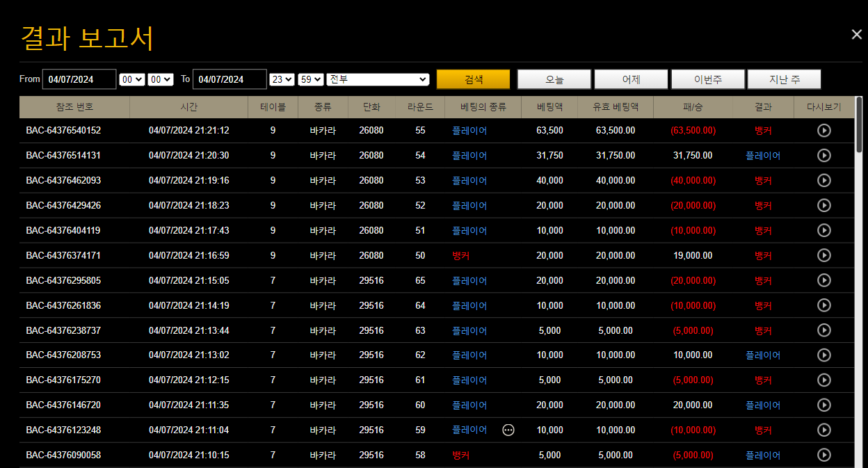868x468 pixels.
Task: Open the From hour dropdown
Action: 132,79
